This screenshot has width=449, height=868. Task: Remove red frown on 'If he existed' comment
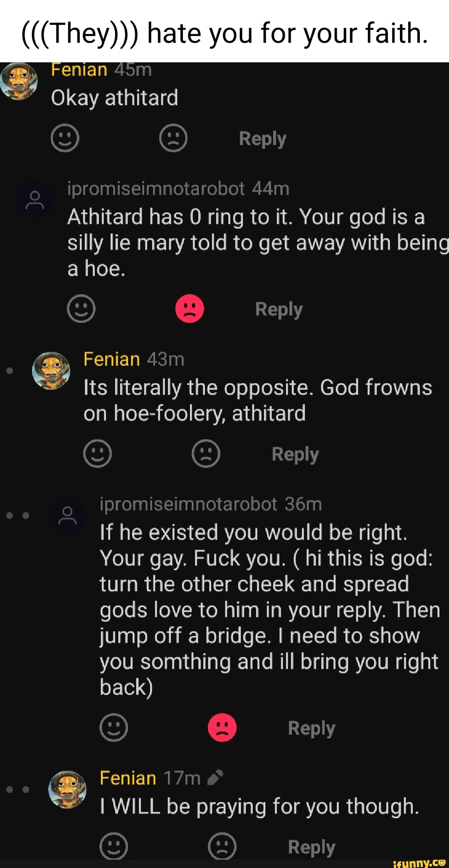coord(222,728)
